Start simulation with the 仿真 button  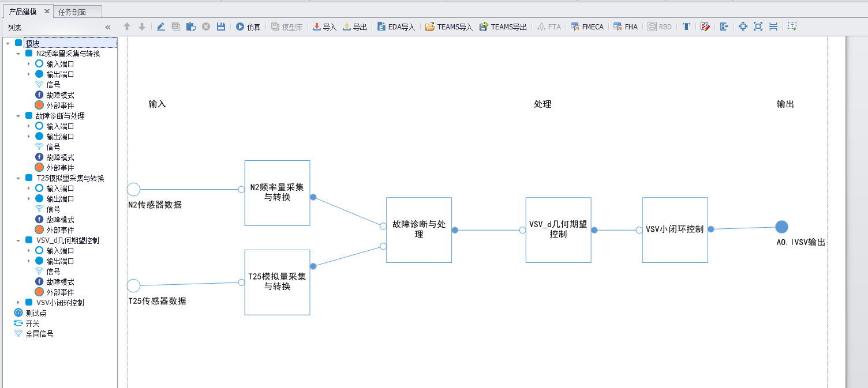point(248,27)
